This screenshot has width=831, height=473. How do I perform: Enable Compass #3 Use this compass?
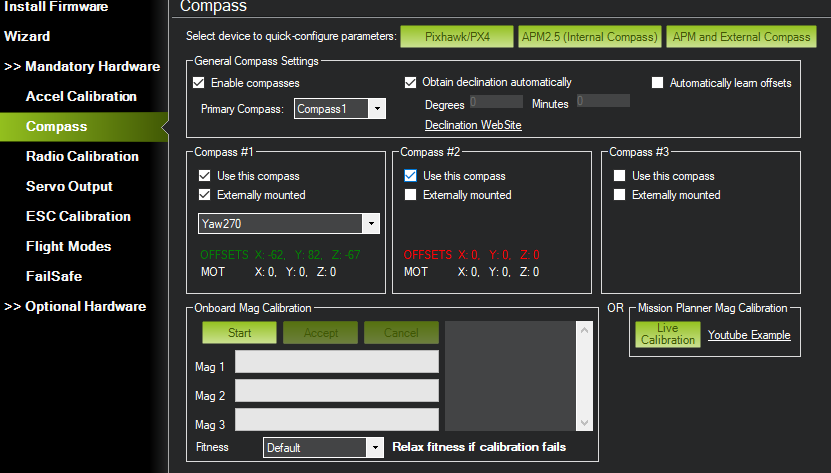[619, 176]
